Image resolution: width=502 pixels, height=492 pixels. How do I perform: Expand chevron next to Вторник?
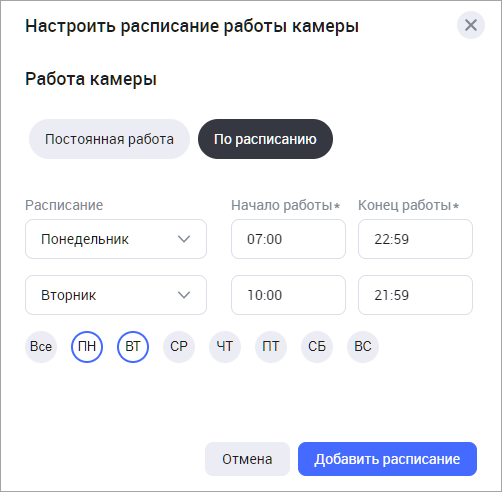tap(184, 295)
